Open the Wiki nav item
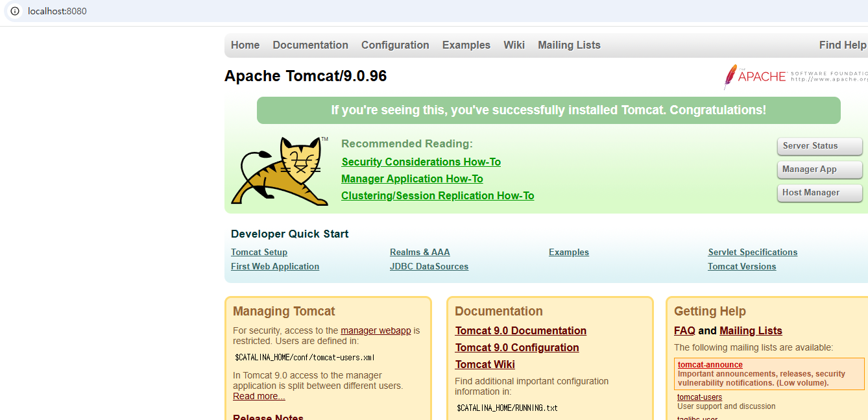 pos(514,45)
